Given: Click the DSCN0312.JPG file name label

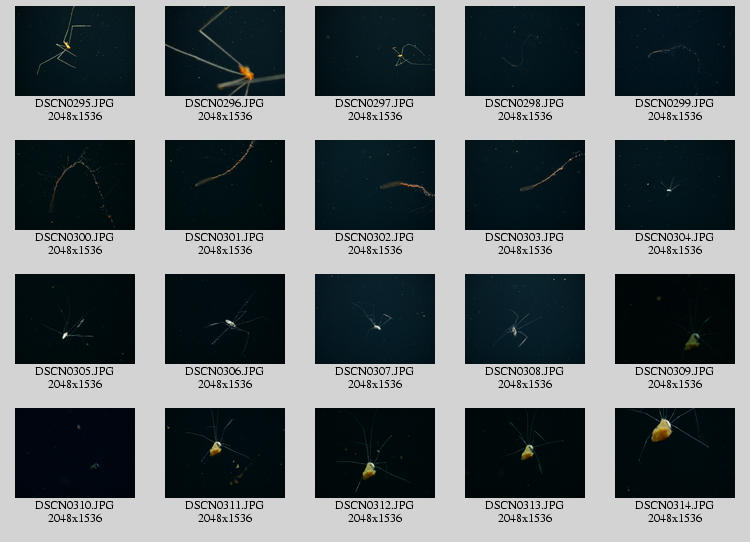Looking at the screenshot, I should click(x=375, y=505).
